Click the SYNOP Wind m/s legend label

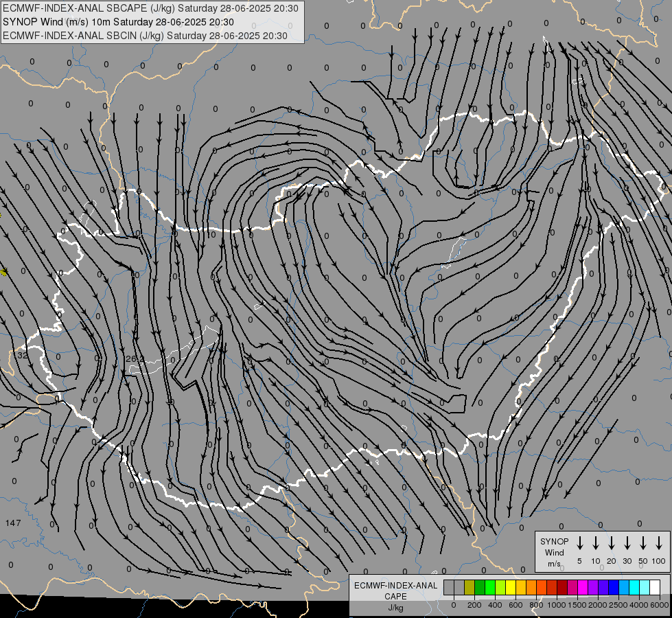click(x=554, y=552)
